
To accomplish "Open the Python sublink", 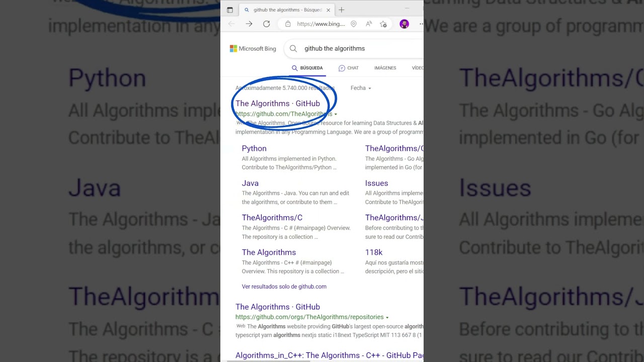I will click(x=254, y=148).
